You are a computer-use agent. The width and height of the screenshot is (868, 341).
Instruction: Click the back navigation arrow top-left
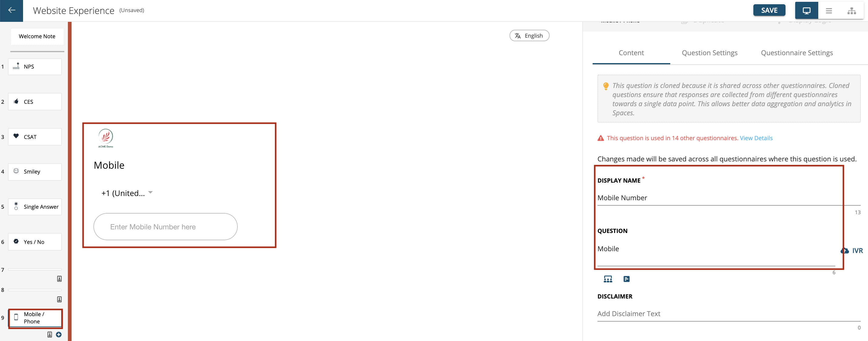12,10
